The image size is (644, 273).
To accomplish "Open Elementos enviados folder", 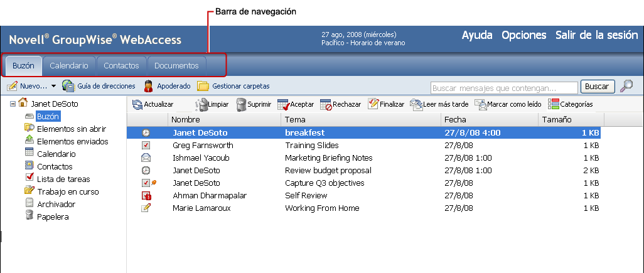I will [x=73, y=142].
